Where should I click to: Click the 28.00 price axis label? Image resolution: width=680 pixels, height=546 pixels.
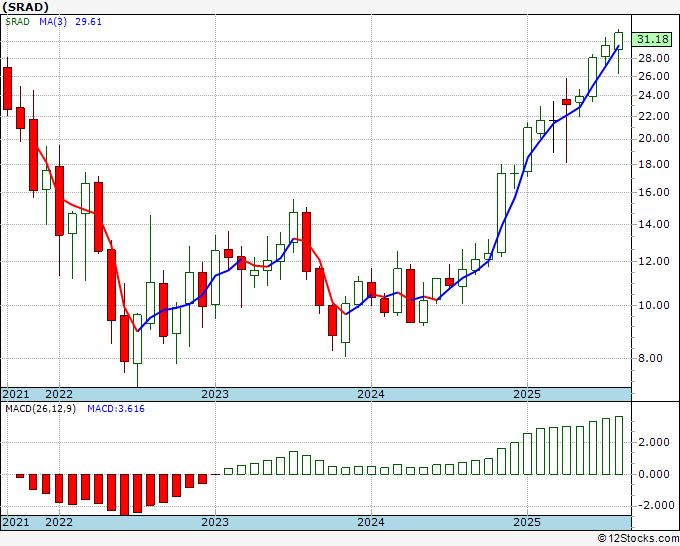click(x=654, y=58)
